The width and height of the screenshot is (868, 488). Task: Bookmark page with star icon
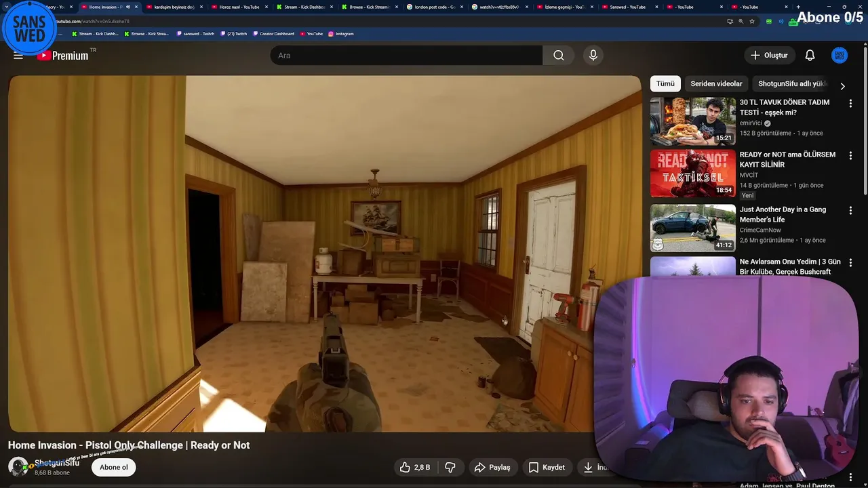point(752,21)
